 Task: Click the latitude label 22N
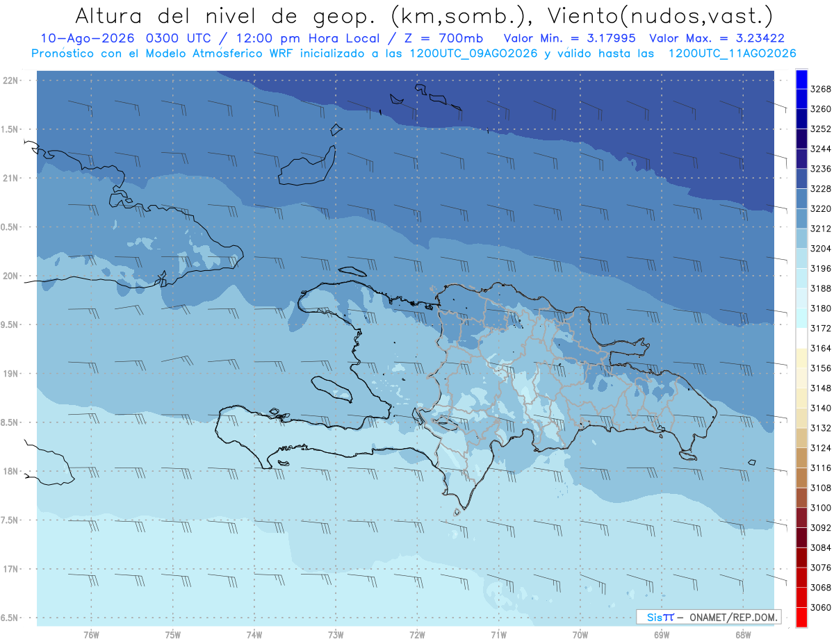pos(11,81)
